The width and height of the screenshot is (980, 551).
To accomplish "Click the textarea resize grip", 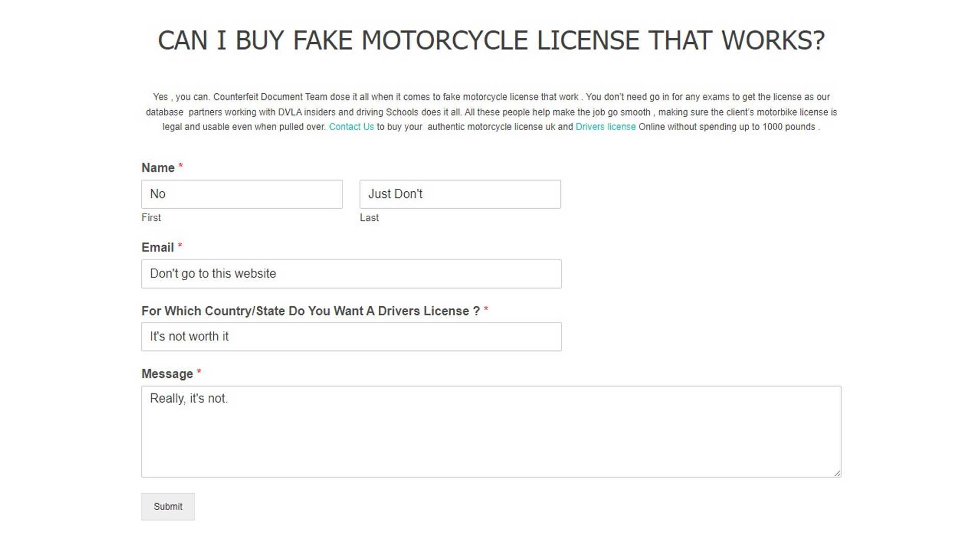I will tap(838, 473).
